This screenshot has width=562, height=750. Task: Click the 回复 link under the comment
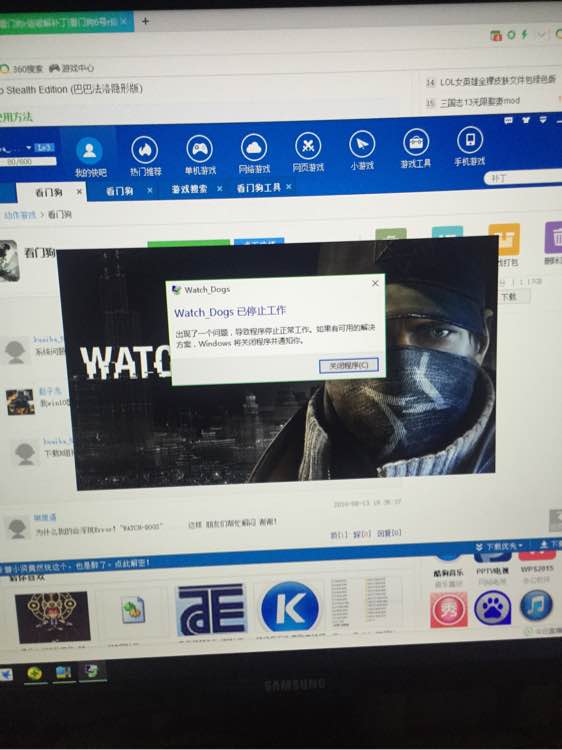pos(389,533)
